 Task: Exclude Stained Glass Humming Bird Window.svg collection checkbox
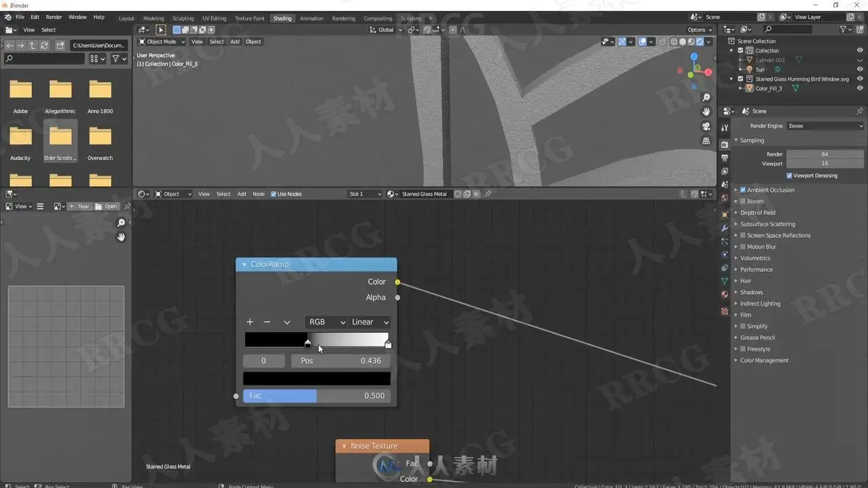741,79
